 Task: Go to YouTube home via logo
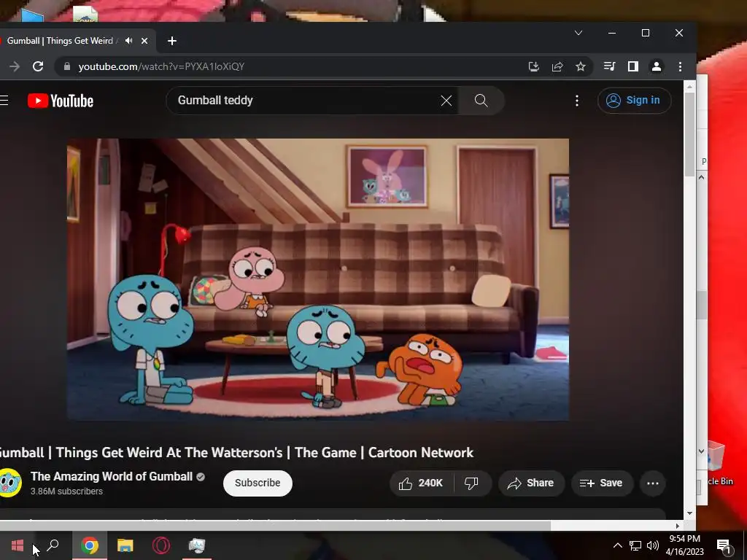point(61,101)
